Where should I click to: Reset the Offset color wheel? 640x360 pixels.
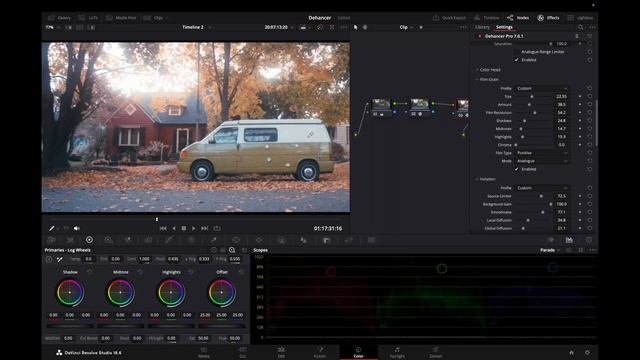click(241, 272)
